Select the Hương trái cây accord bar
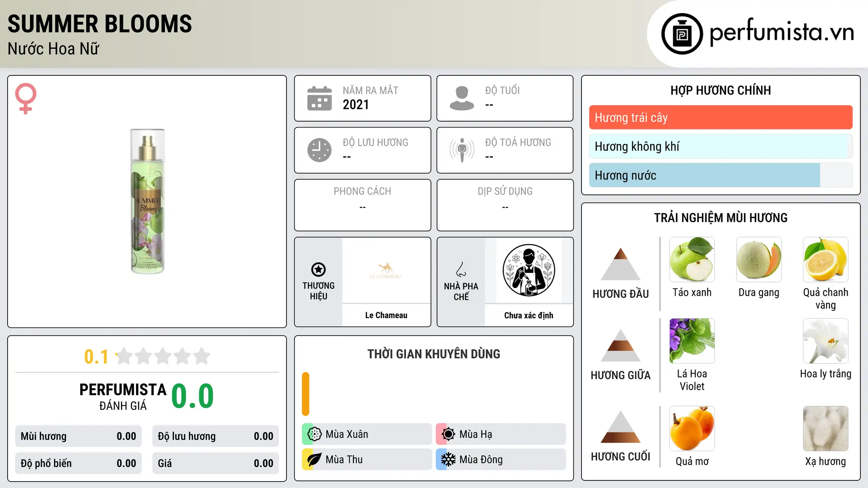 pyautogui.click(x=721, y=117)
